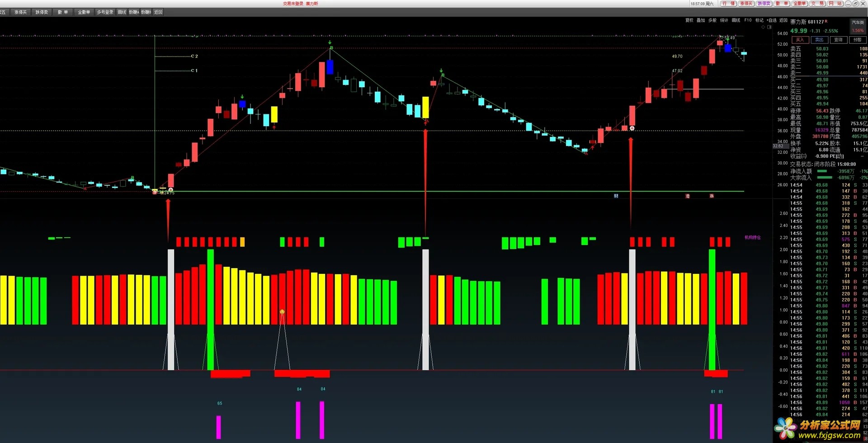Image resolution: width=868 pixels, height=443 pixels.
Task: Open the 交易 trading button in the title bar
Action: click(x=817, y=4)
